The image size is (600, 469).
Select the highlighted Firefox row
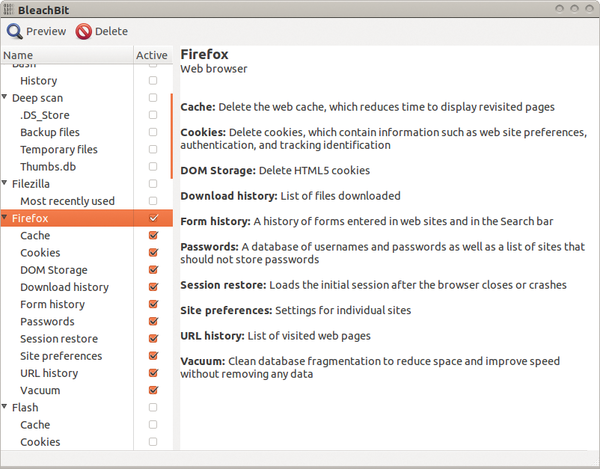click(86, 218)
